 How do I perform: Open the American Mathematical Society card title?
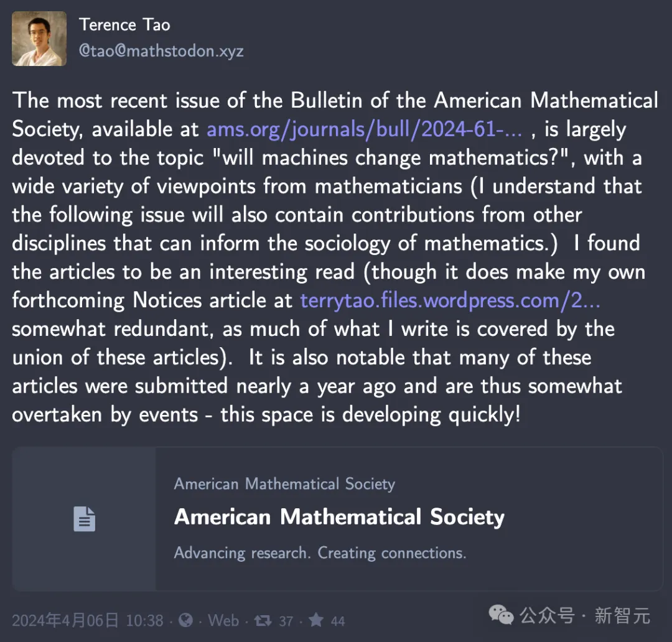[x=339, y=517]
